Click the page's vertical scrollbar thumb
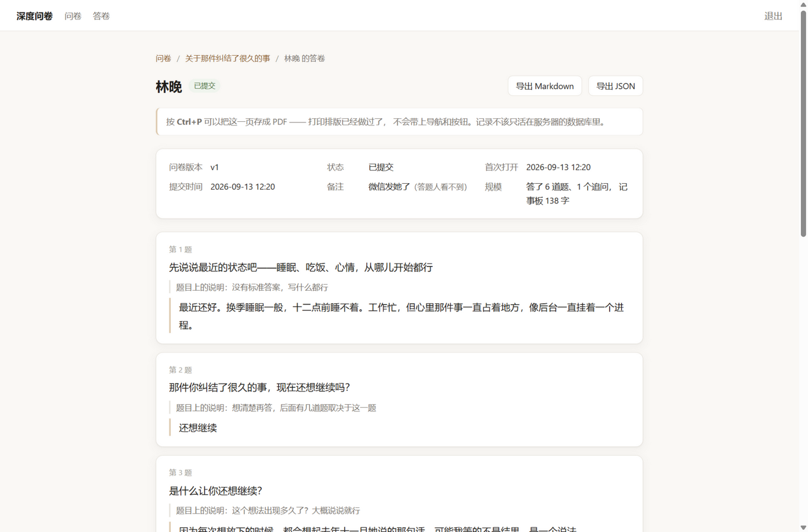The image size is (808, 532). (x=803, y=123)
